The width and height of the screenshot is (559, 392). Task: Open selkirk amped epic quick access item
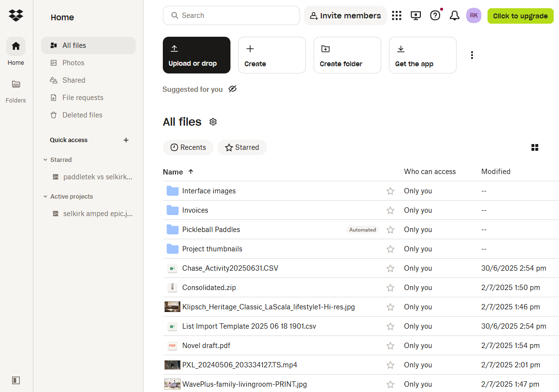coord(92,214)
